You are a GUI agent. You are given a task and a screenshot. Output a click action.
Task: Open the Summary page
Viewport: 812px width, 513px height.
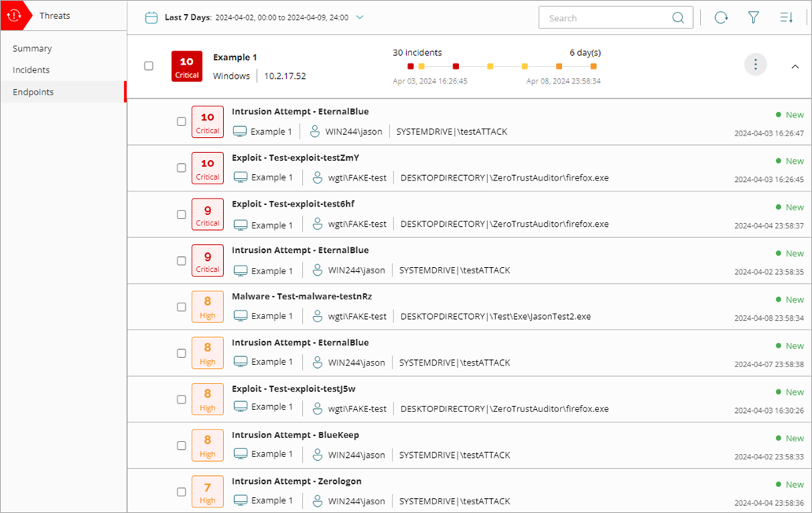point(32,48)
